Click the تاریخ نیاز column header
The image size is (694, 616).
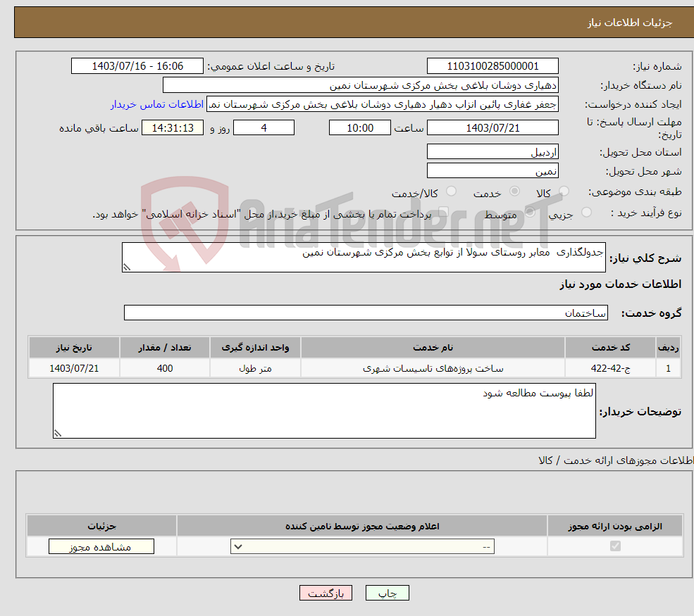(x=74, y=348)
